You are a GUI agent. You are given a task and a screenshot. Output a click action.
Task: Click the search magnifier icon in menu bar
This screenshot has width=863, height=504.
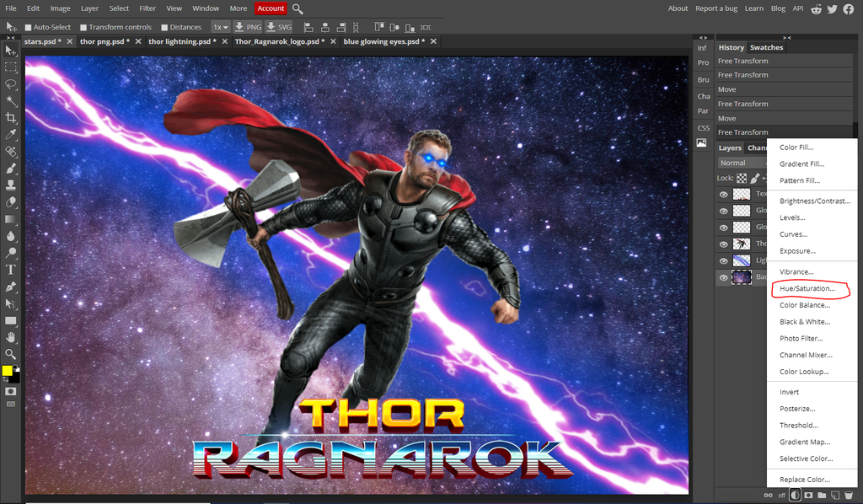tap(297, 8)
